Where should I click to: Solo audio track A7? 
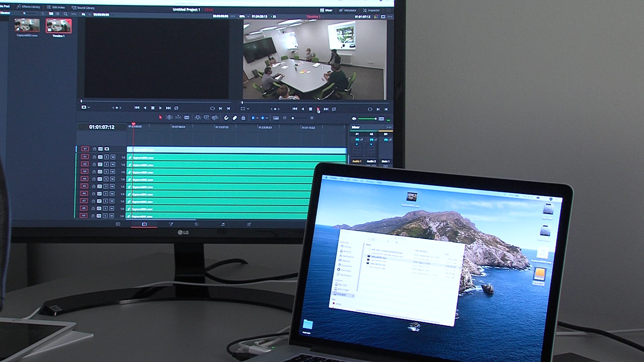[x=105, y=201]
